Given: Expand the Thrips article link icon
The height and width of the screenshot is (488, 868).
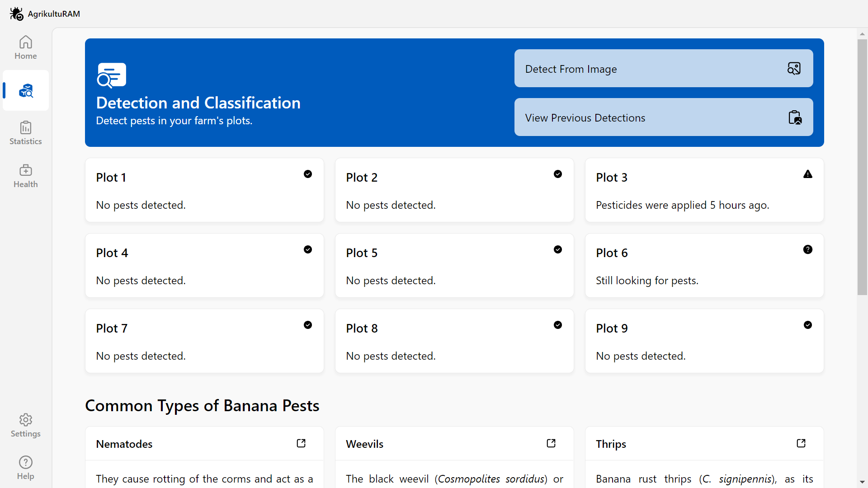Looking at the screenshot, I should [801, 443].
